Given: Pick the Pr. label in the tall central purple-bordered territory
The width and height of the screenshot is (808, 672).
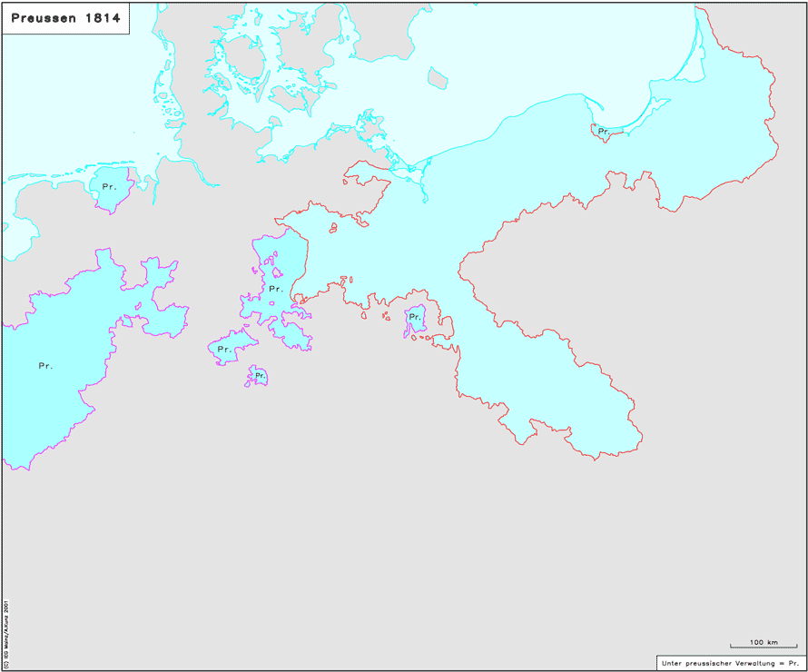Looking at the screenshot, I should pyautogui.click(x=276, y=289).
